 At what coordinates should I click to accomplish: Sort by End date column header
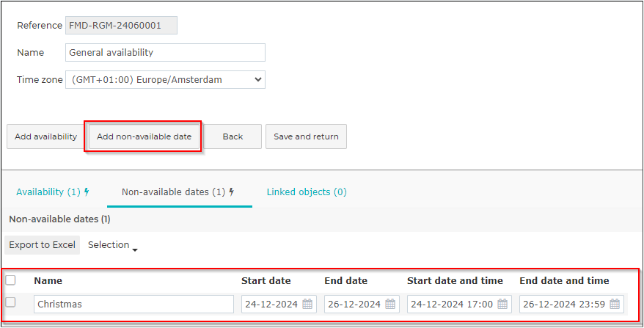point(345,281)
